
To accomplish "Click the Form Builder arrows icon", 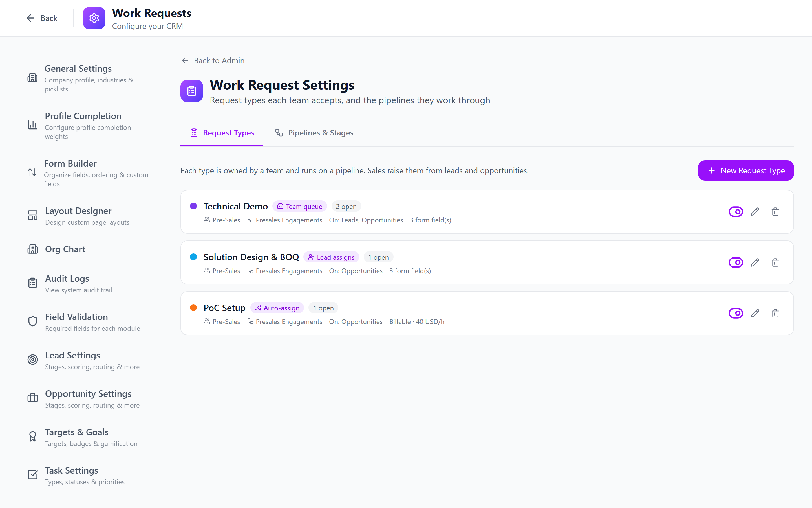I will click(x=32, y=172).
